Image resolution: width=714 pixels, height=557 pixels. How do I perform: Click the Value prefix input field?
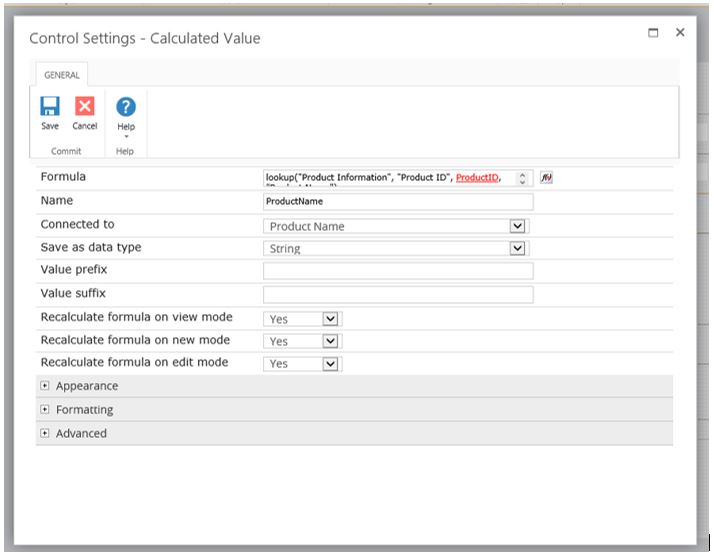tap(398, 271)
